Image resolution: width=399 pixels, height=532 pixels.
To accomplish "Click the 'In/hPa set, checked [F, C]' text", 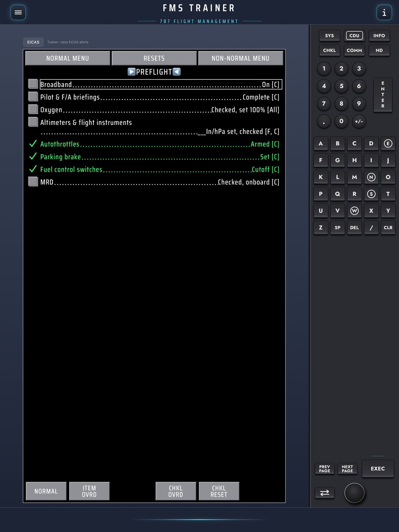I will tap(243, 131).
